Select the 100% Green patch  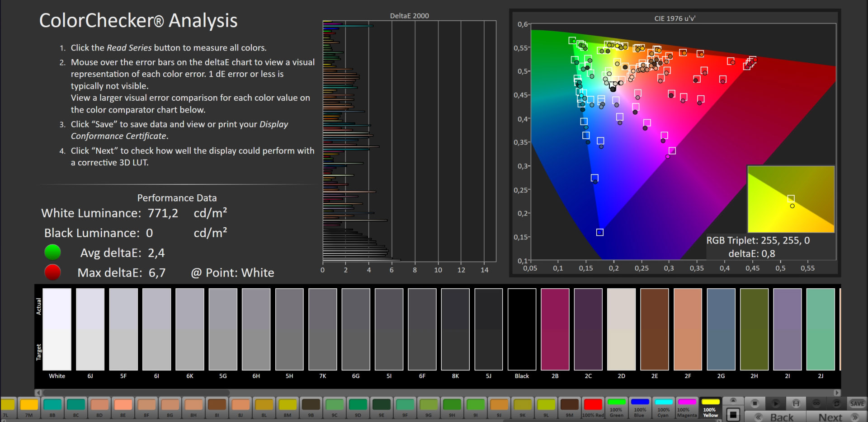616,408
